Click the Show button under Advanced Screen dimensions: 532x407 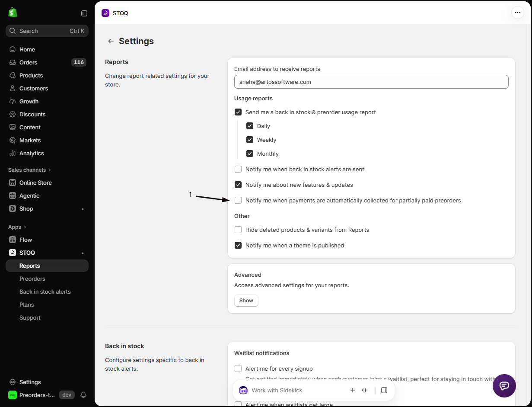click(x=246, y=301)
